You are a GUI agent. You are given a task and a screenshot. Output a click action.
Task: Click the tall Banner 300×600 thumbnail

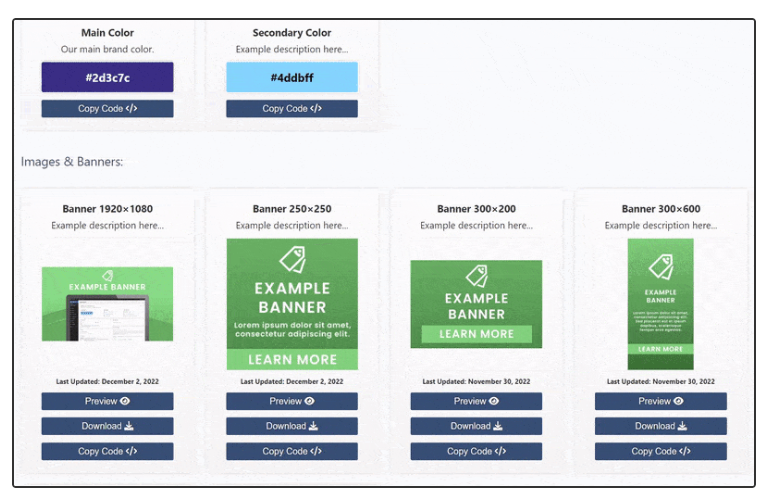point(660,304)
